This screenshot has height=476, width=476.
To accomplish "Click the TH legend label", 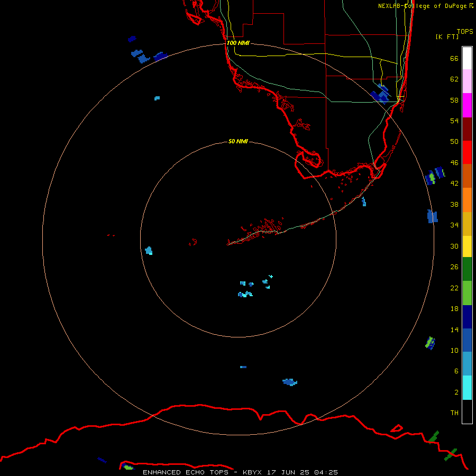I will point(454,413).
